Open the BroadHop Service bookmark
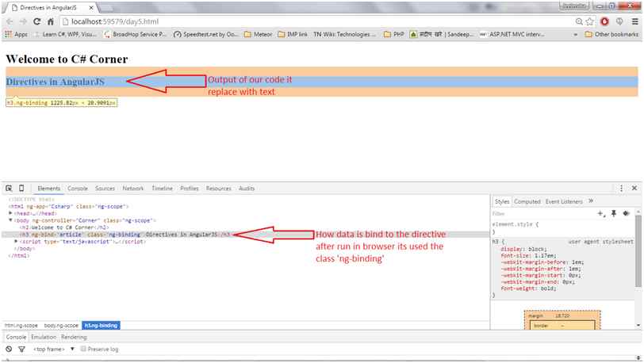The width and height of the screenshot is (644, 363). coord(135,35)
